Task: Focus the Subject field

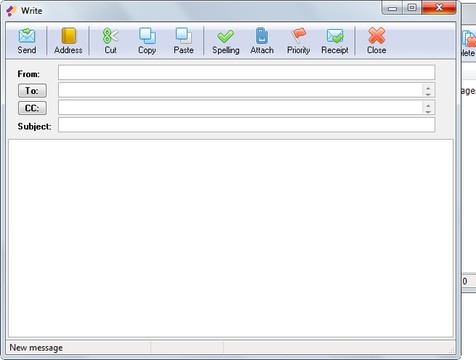Action: pos(247,125)
